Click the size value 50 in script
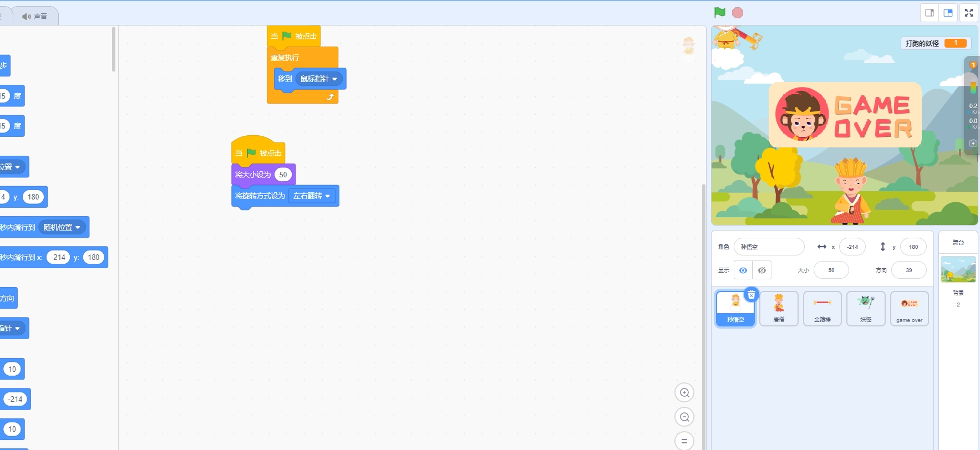The width and height of the screenshot is (980, 450). pos(283,175)
